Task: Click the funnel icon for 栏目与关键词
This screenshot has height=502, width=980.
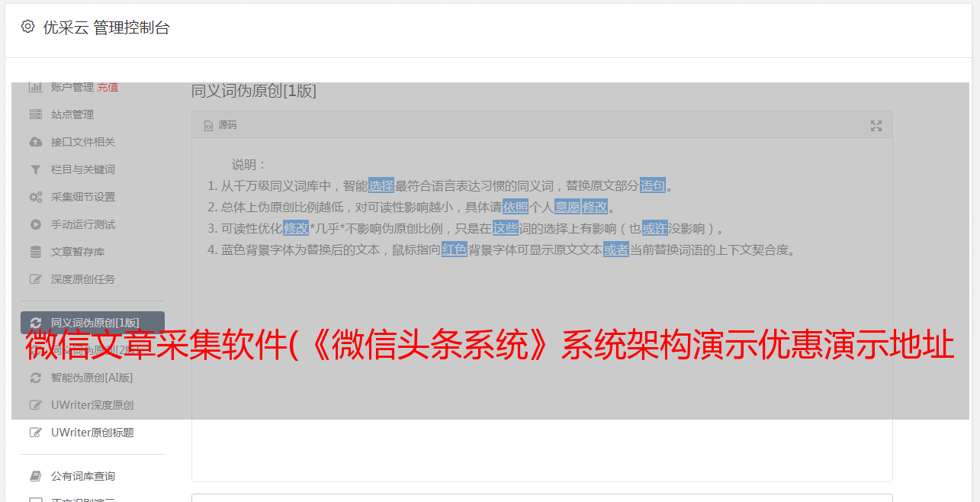Action: coord(35,169)
